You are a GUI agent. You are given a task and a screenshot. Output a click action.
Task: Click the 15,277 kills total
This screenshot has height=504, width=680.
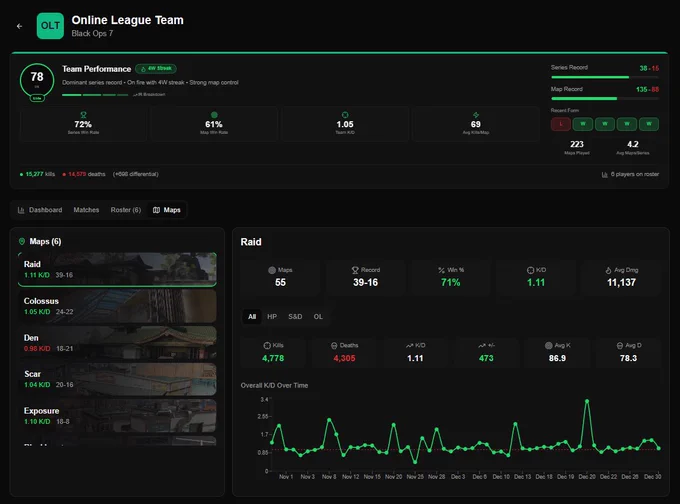click(x=34, y=174)
